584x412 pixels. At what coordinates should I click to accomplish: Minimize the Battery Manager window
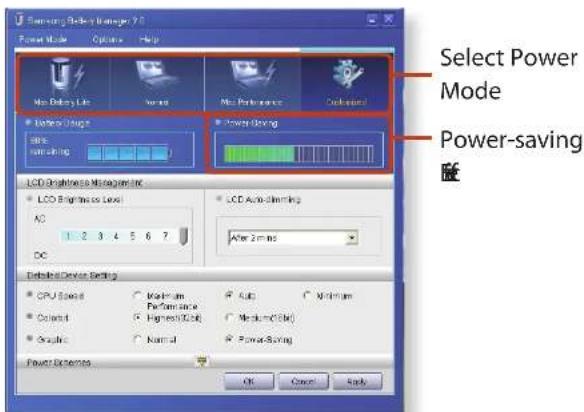(371, 19)
